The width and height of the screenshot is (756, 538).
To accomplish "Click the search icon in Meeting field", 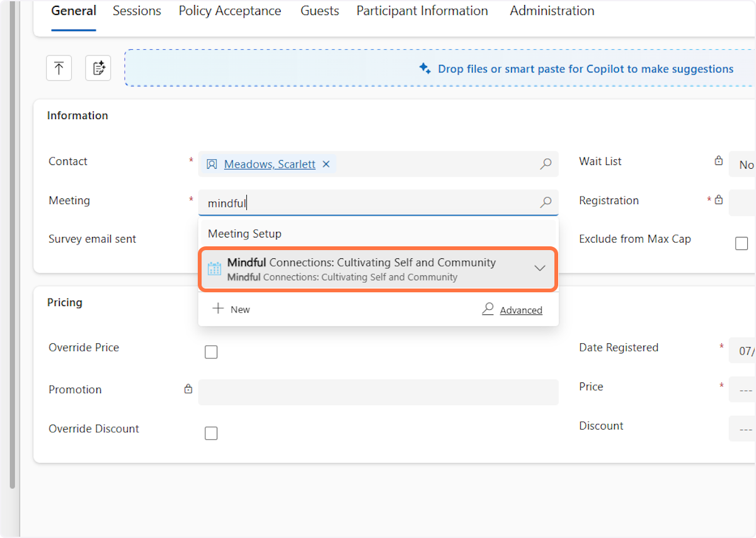I will (546, 202).
